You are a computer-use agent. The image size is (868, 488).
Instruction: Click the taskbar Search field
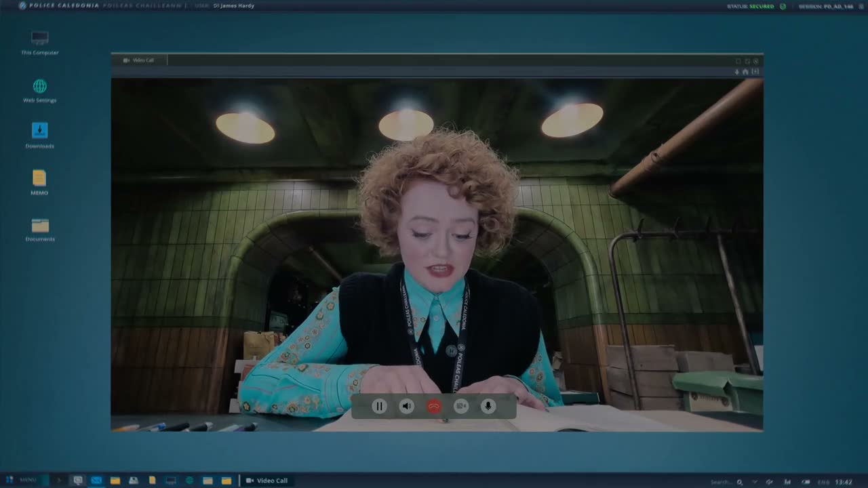coord(722,482)
